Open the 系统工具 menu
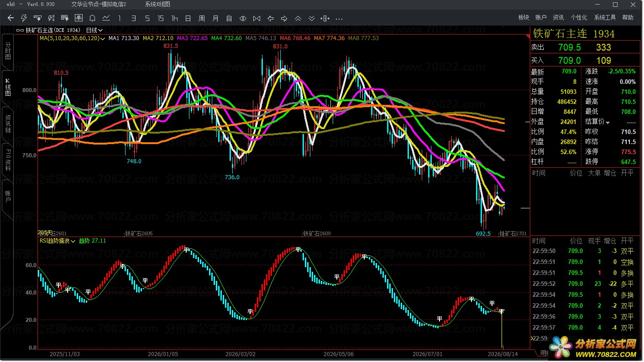 tap(605, 17)
